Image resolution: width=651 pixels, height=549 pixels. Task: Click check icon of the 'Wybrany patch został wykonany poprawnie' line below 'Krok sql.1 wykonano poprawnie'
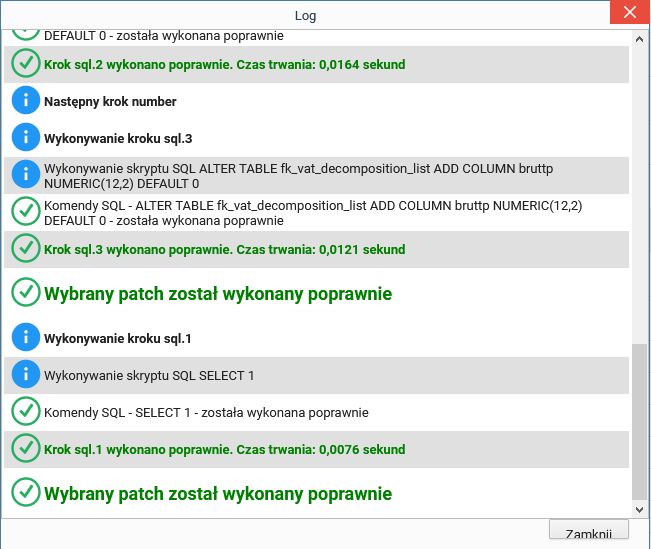tap(26, 492)
